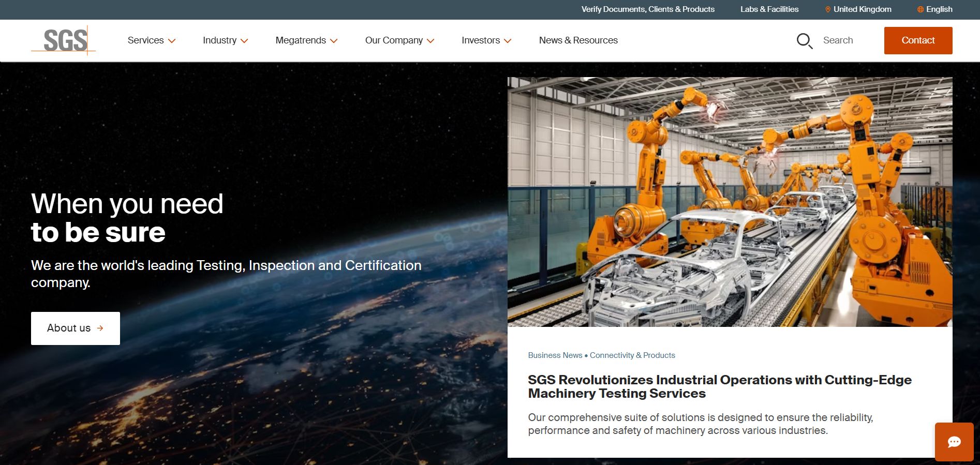Click the arrow icon in About us button
The image size is (980, 465).
(x=100, y=328)
